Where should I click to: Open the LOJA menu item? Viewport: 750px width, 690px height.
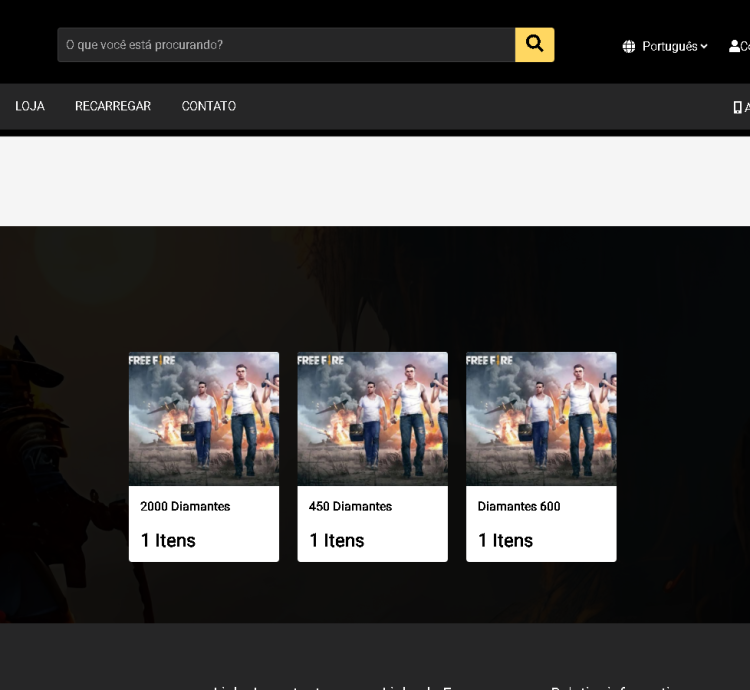click(30, 106)
